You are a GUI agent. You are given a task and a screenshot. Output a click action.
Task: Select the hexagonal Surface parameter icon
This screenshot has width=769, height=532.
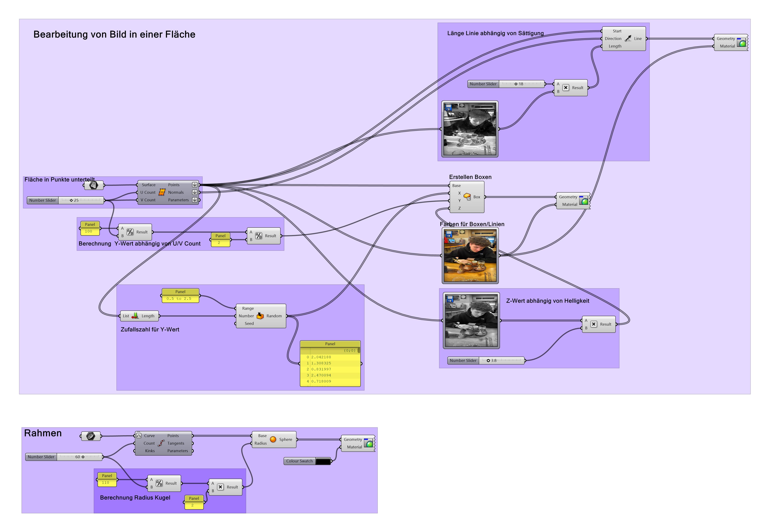point(94,185)
